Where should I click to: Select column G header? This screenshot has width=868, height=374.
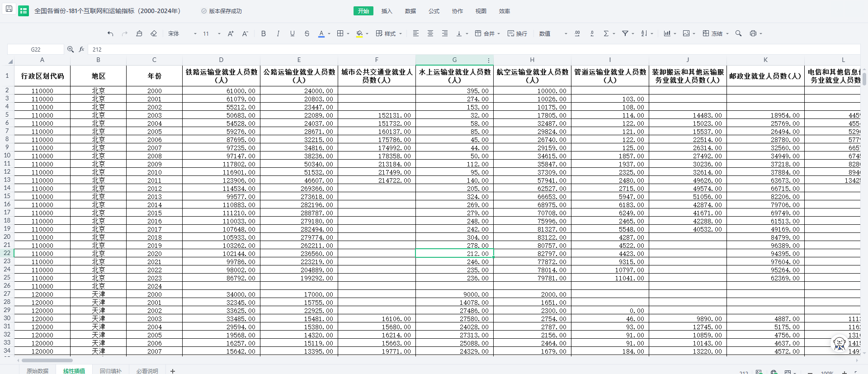click(454, 60)
